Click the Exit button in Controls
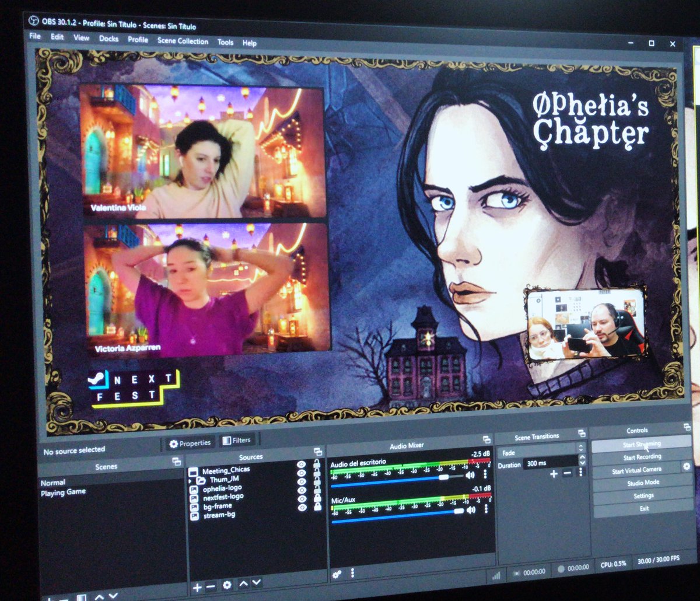 click(643, 508)
